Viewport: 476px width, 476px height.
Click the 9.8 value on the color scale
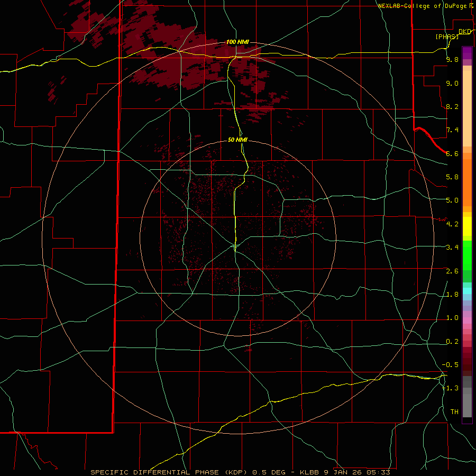[x=452, y=60]
